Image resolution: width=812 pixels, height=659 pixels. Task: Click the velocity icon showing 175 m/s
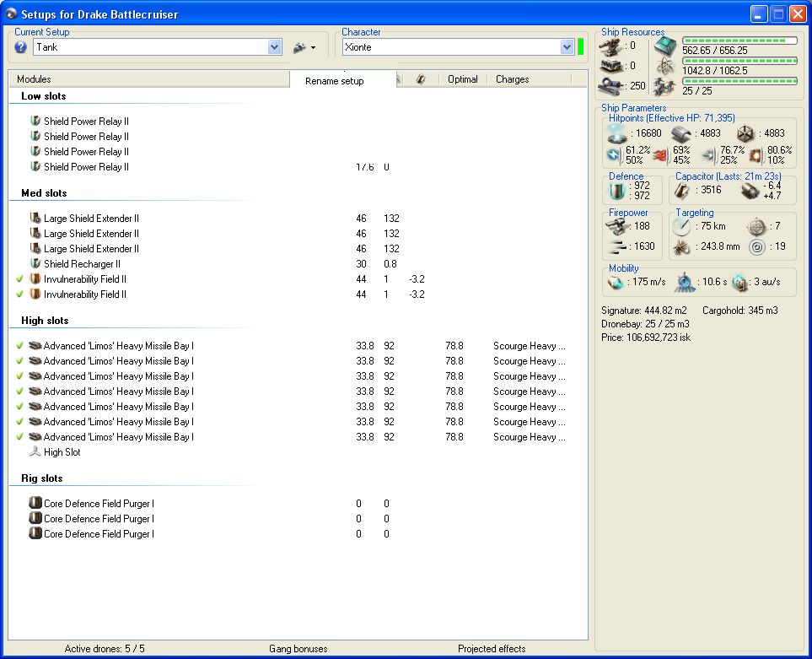[616, 283]
